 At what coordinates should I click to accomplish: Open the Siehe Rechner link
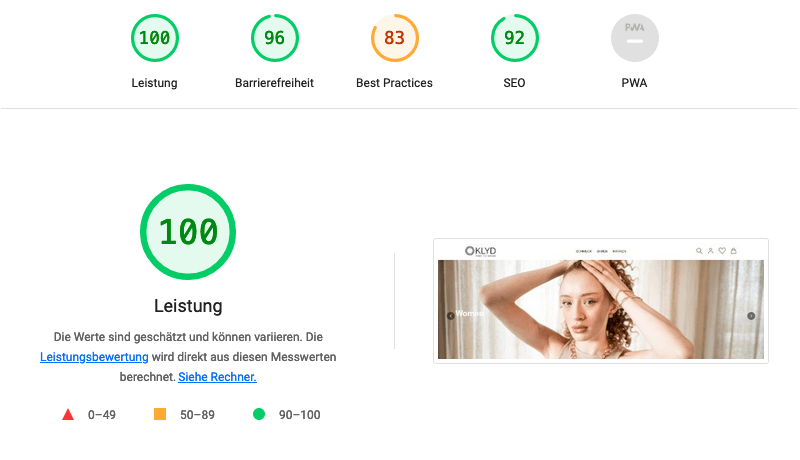(217, 377)
